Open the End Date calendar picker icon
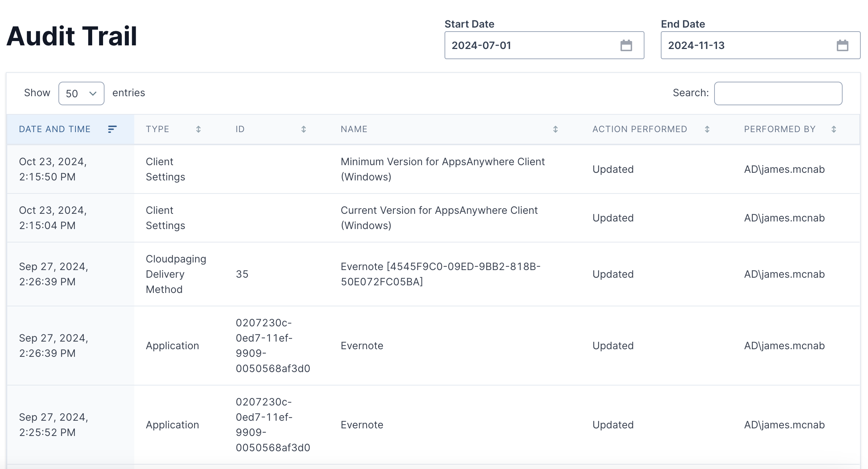Screen dimensions: 868x469 842,45
